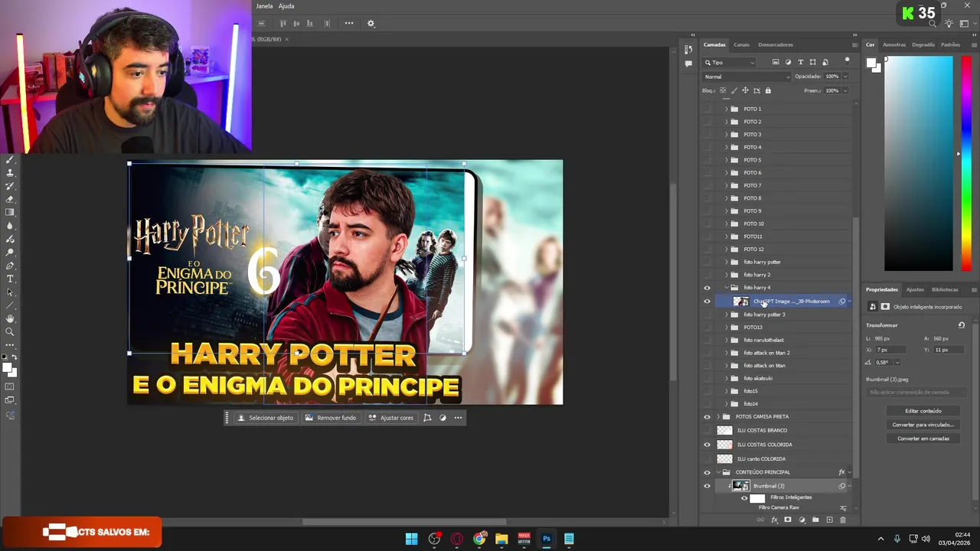
Task: Open the Opacidade value dropdown
Action: pyautogui.click(x=845, y=77)
